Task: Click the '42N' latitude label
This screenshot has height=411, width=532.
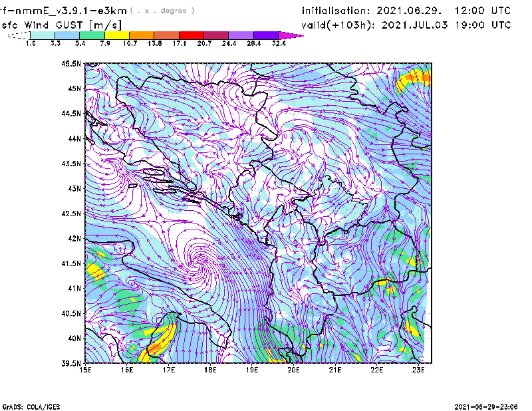Action: 74,238
